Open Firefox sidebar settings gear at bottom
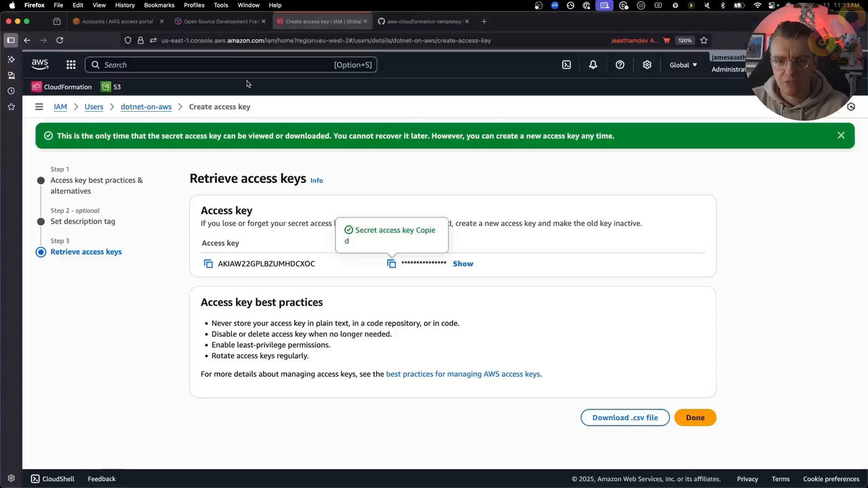Image resolution: width=868 pixels, height=488 pixels. (x=11, y=479)
